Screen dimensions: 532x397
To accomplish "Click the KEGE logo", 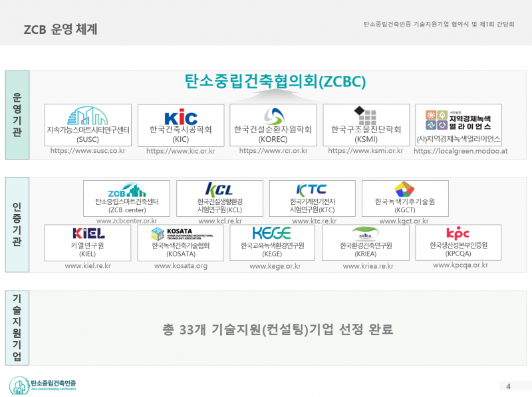I will coord(272,233).
